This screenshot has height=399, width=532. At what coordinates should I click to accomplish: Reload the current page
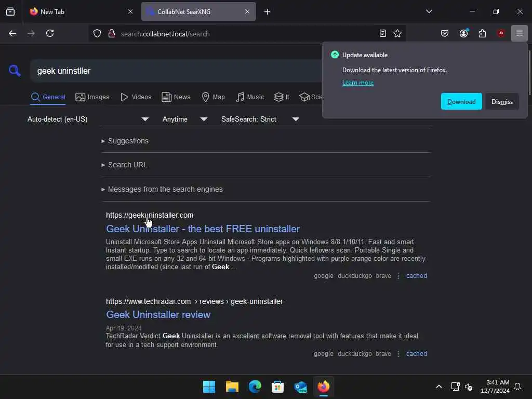(x=50, y=33)
